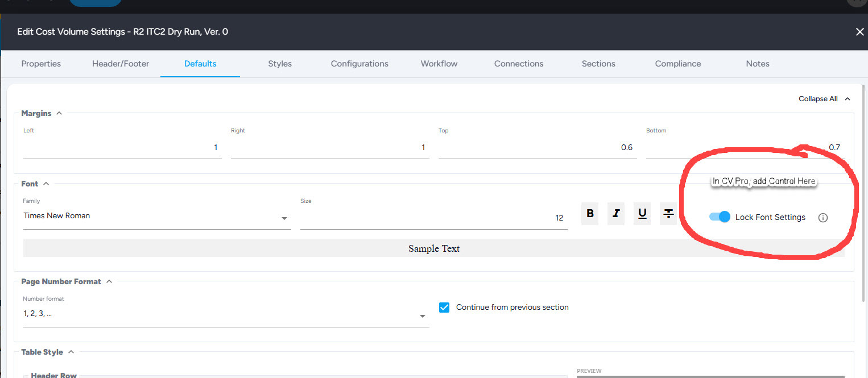The height and width of the screenshot is (378, 868).
Task: Toggle Italic font formatting
Action: (616, 214)
